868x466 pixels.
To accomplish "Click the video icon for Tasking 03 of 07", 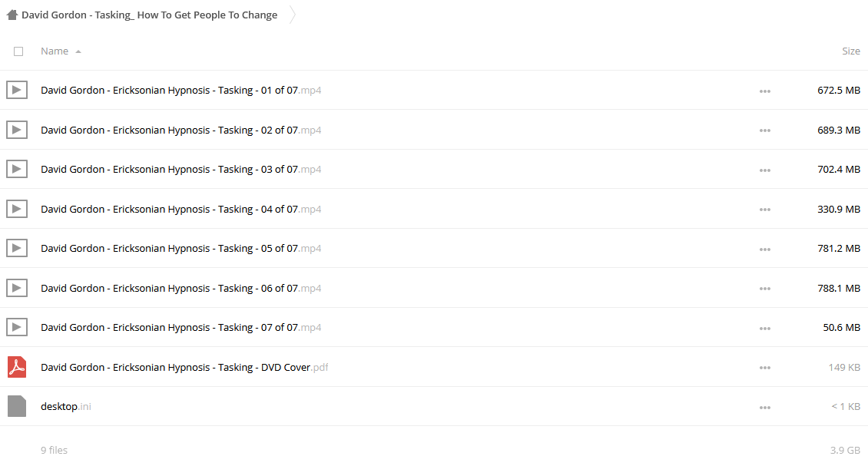I will [x=17, y=169].
